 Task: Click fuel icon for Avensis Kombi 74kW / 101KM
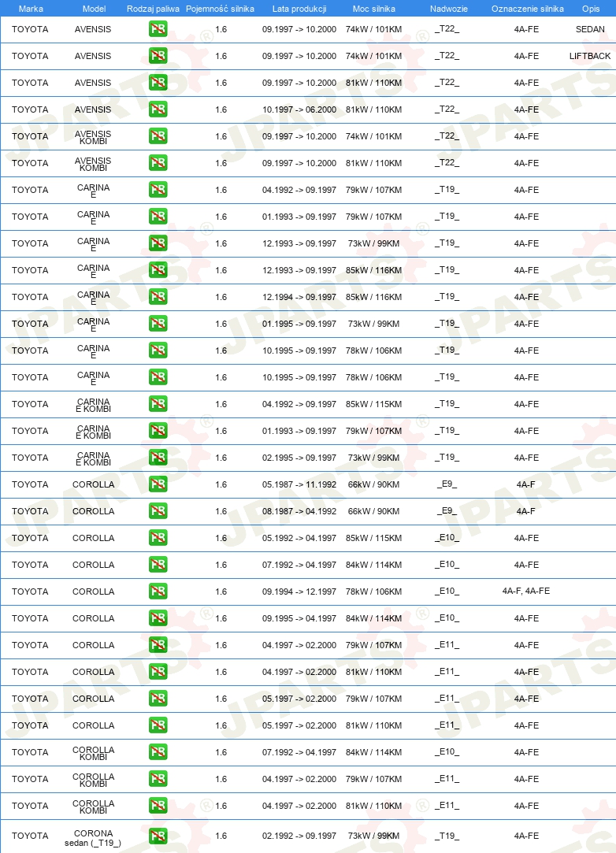point(158,136)
